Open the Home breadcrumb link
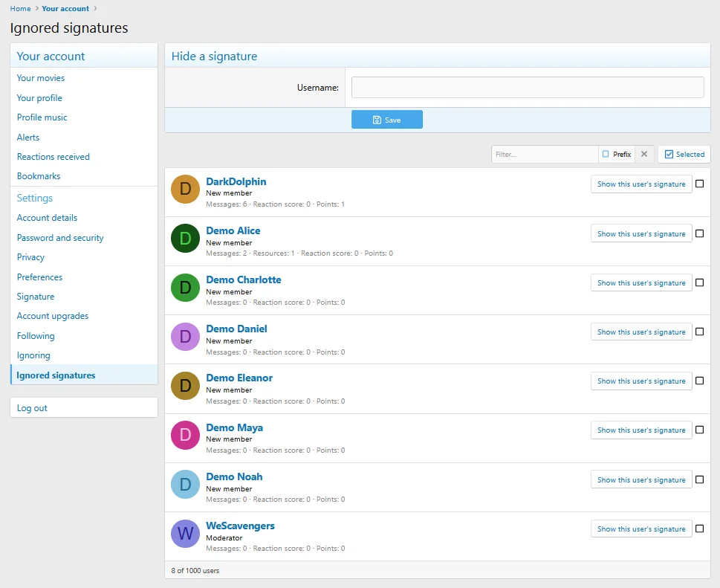The width and height of the screenshot is (720, 588). pos(20,9)
